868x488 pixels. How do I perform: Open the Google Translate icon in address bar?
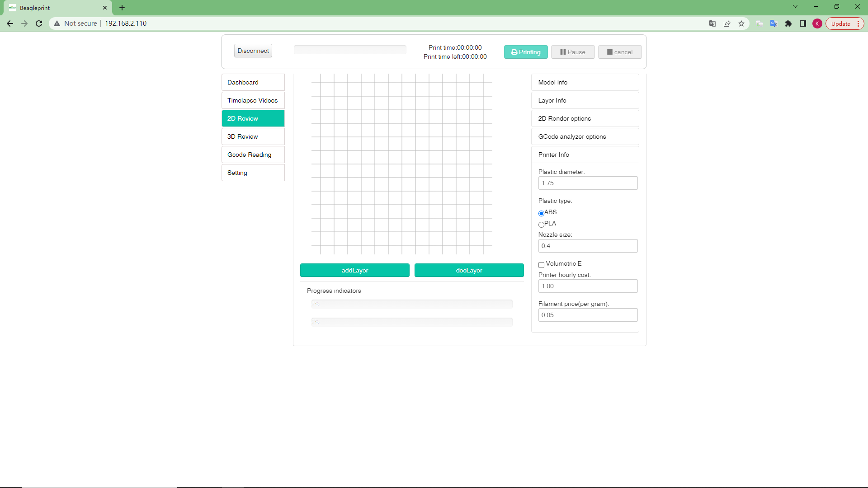click(x=712, y=23)
